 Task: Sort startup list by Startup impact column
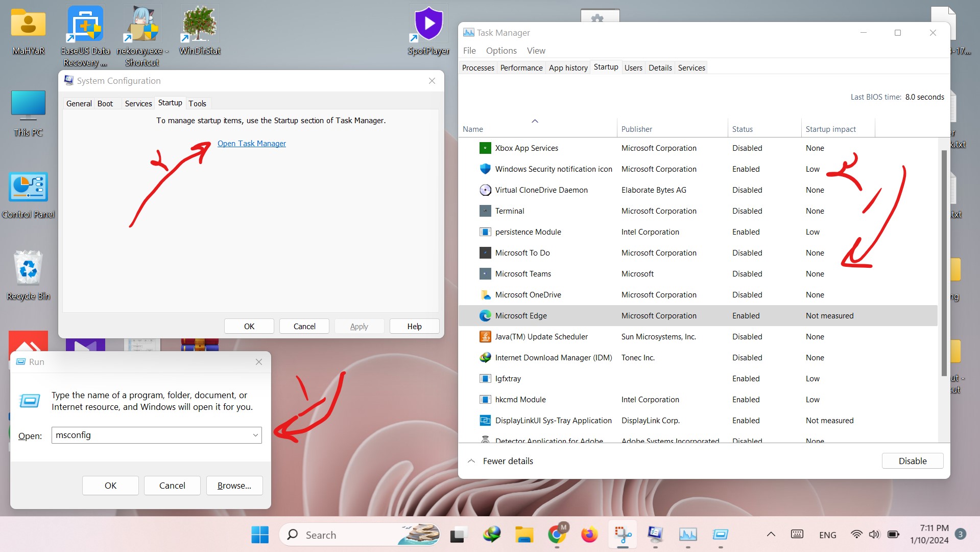(838, 129)
